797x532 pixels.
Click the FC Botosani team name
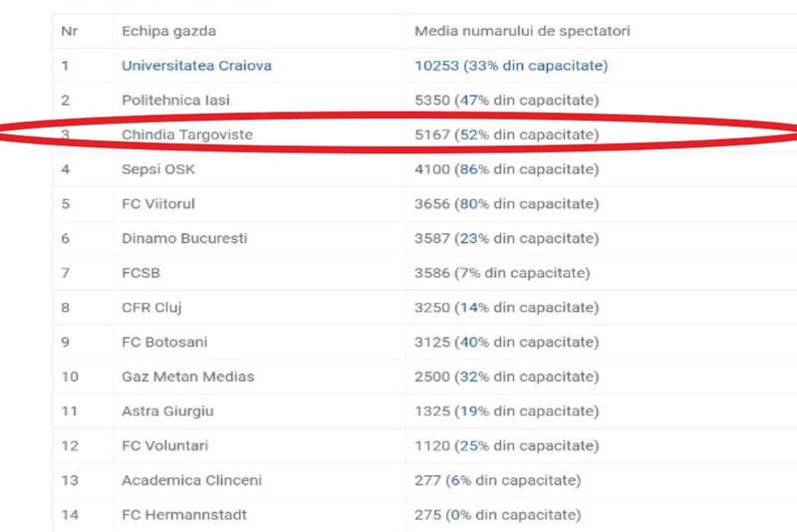coord(164,342)
